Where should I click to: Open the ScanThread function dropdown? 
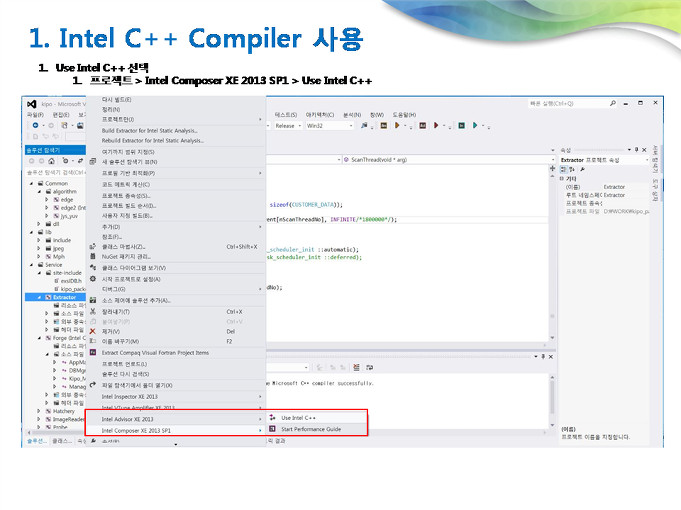449,160
